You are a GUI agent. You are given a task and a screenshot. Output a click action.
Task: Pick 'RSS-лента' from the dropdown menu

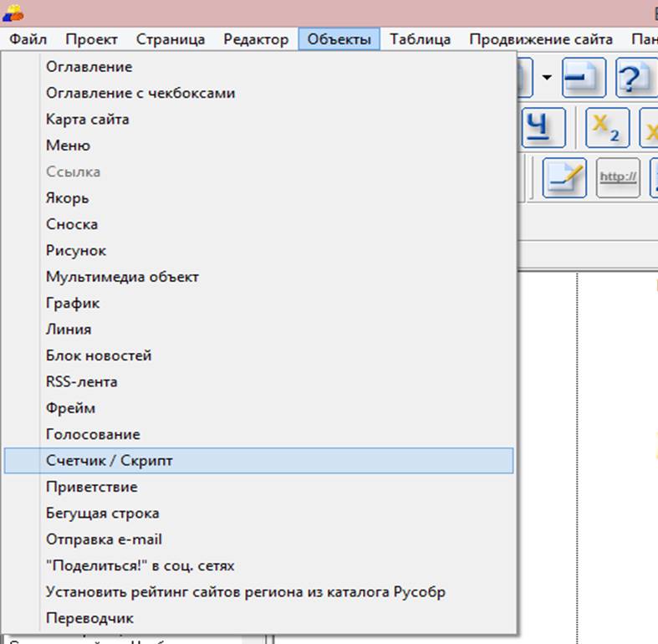[x=82, y=382]
